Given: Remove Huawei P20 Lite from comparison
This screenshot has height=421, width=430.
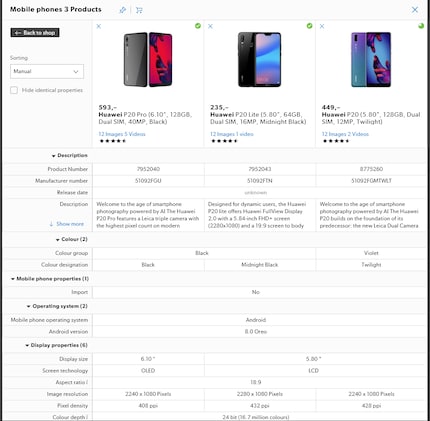Looking at the screenshot, I should [210, 26].
